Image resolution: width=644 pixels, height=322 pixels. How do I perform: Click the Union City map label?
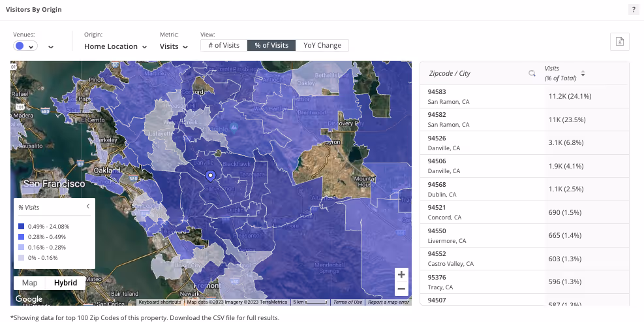pos(188,265)
